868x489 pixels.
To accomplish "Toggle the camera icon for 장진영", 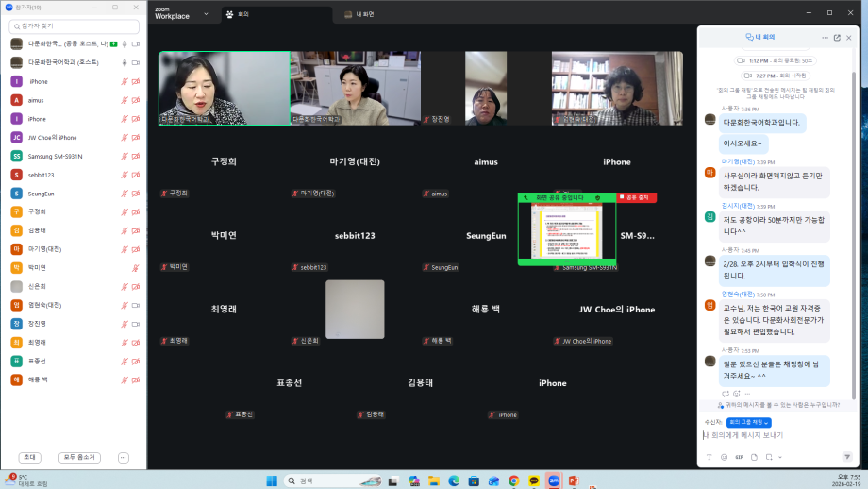I will 136,324.
